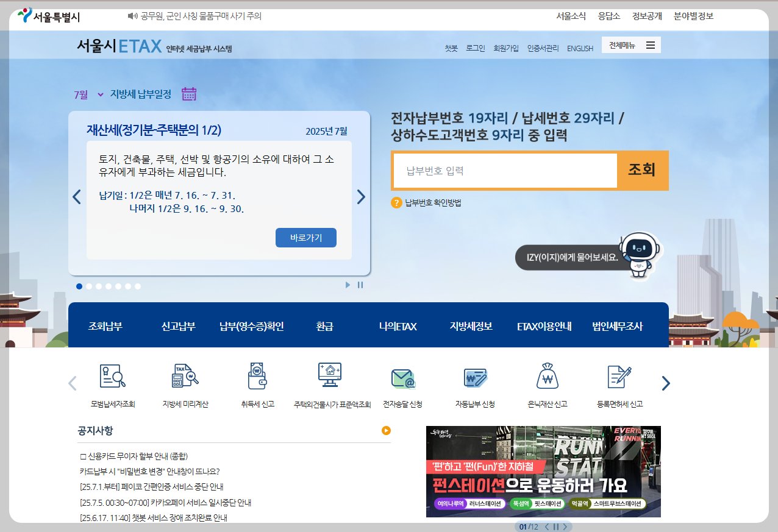Open the 환급 menu
This screenshot has height=532, width=778.
coord(325,326)
